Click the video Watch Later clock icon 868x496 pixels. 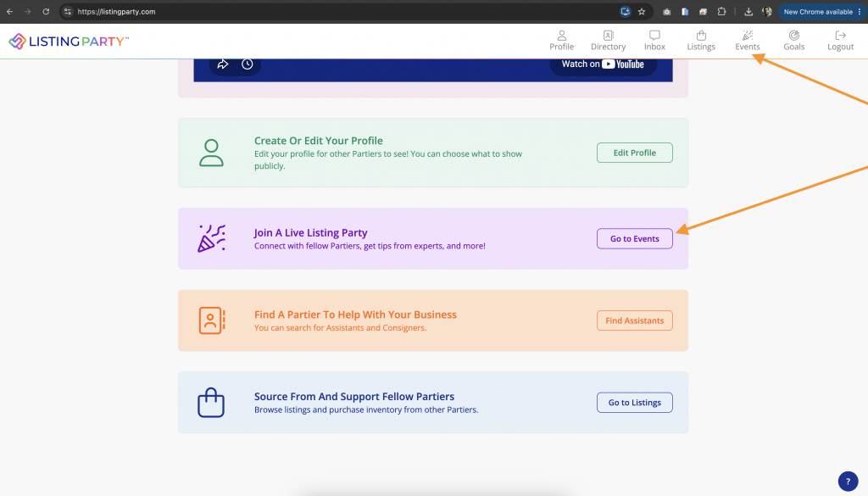click(247, 64)
